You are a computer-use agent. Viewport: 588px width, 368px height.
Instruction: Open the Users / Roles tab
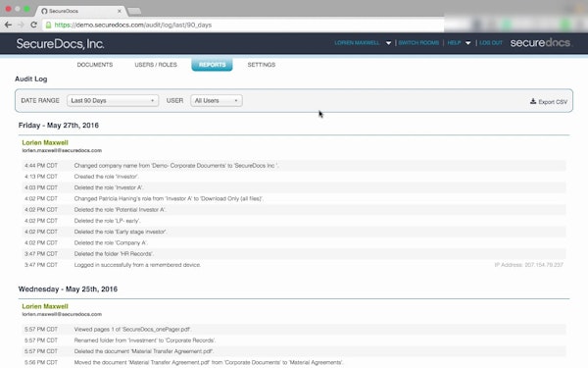tap(156, 65)
